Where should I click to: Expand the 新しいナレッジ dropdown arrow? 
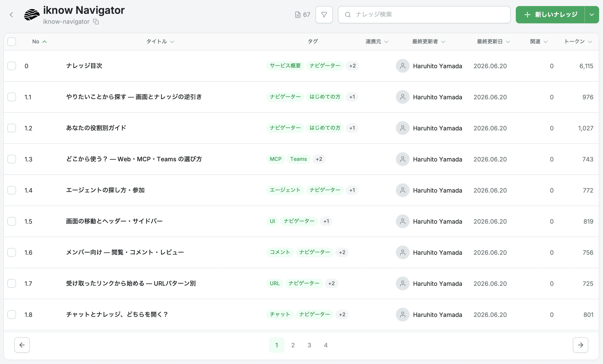coord(592,15)
